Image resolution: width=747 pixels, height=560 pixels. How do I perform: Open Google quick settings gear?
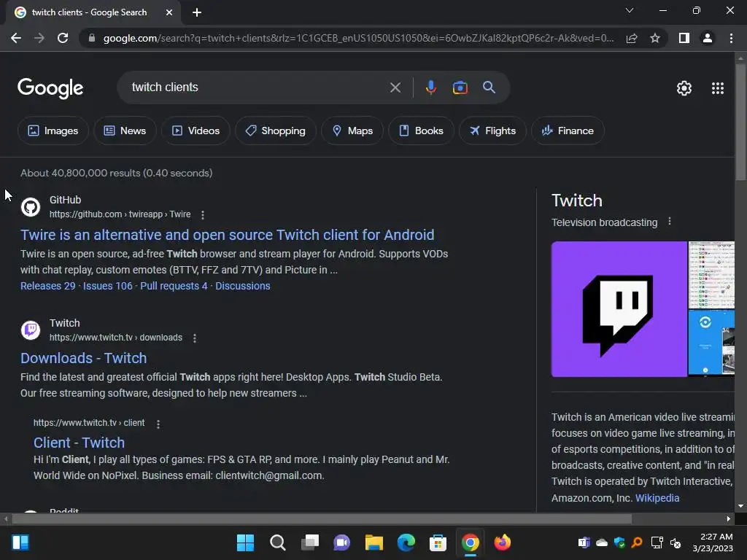684,88
